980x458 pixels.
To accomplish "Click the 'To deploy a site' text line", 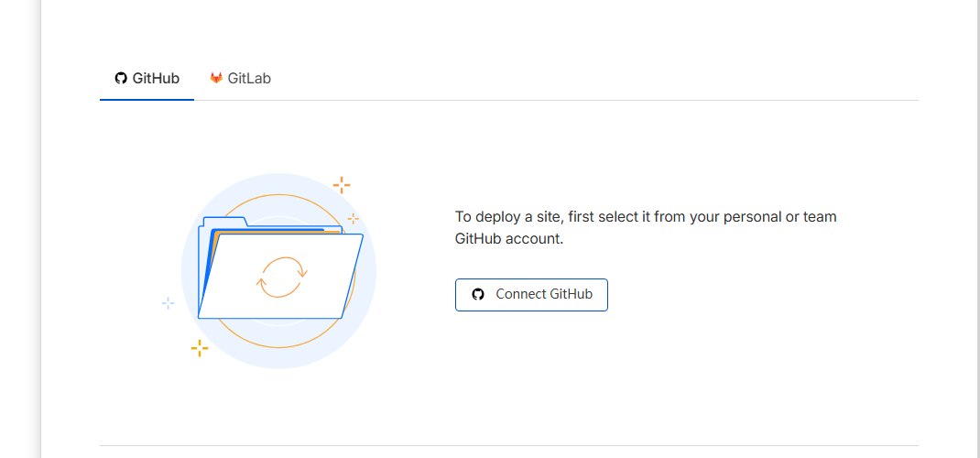I will (646, 217).
